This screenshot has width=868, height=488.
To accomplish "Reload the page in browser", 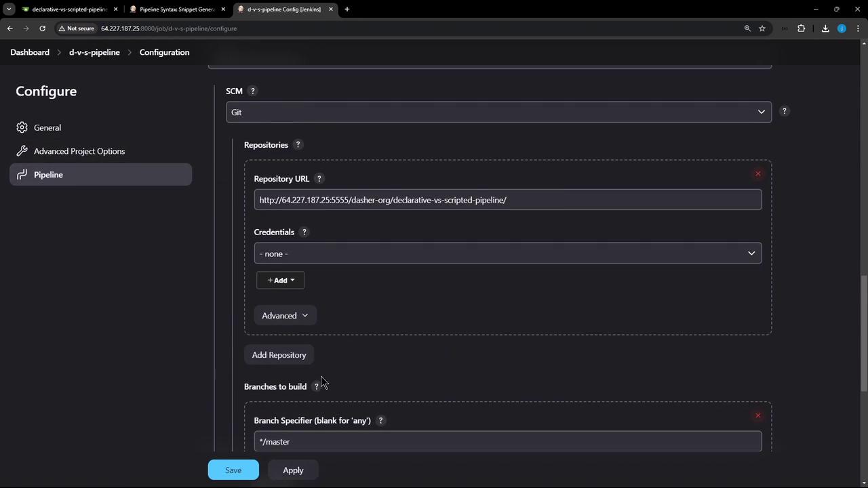I will click(x=42, y=28).
